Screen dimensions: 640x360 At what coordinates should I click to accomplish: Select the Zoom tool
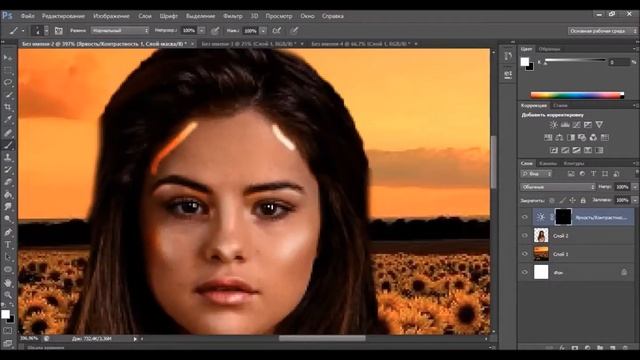click(8, 295)
